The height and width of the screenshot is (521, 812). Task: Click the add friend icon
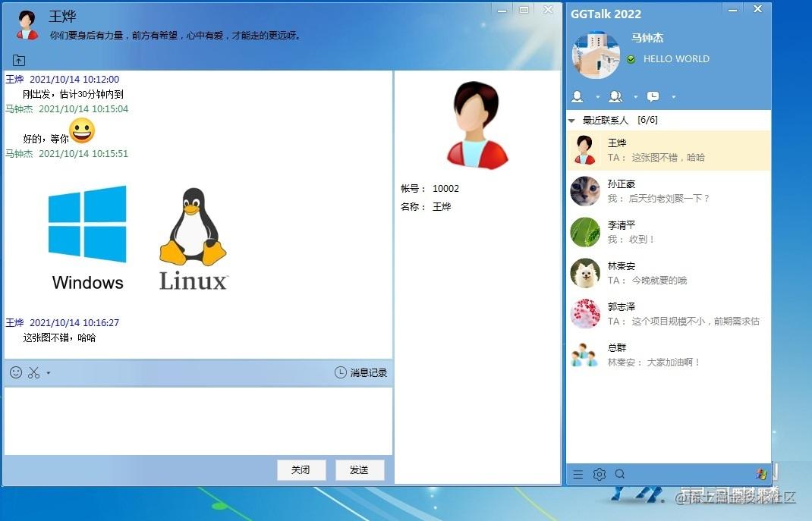click(577, 96)
